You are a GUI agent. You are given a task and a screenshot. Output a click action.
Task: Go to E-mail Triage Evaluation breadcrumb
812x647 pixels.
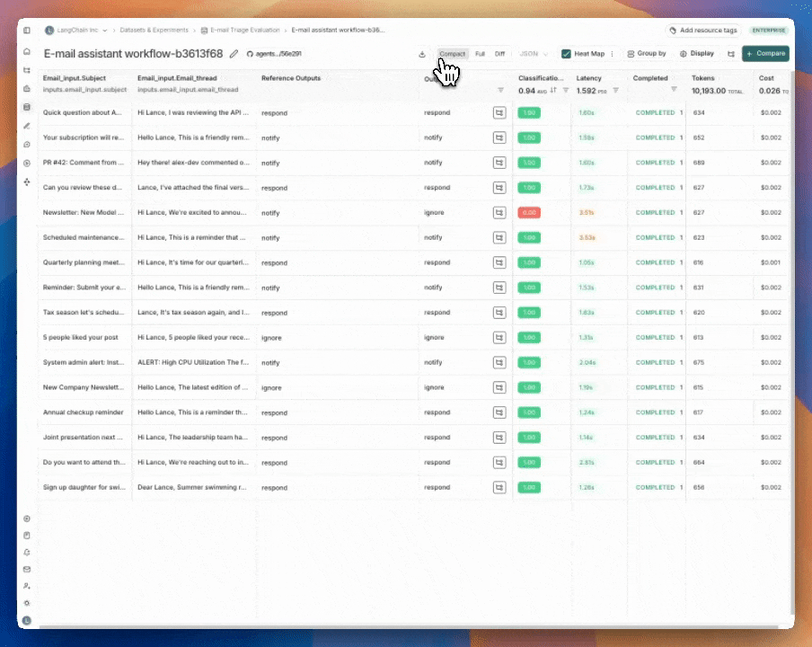[241, 30]
